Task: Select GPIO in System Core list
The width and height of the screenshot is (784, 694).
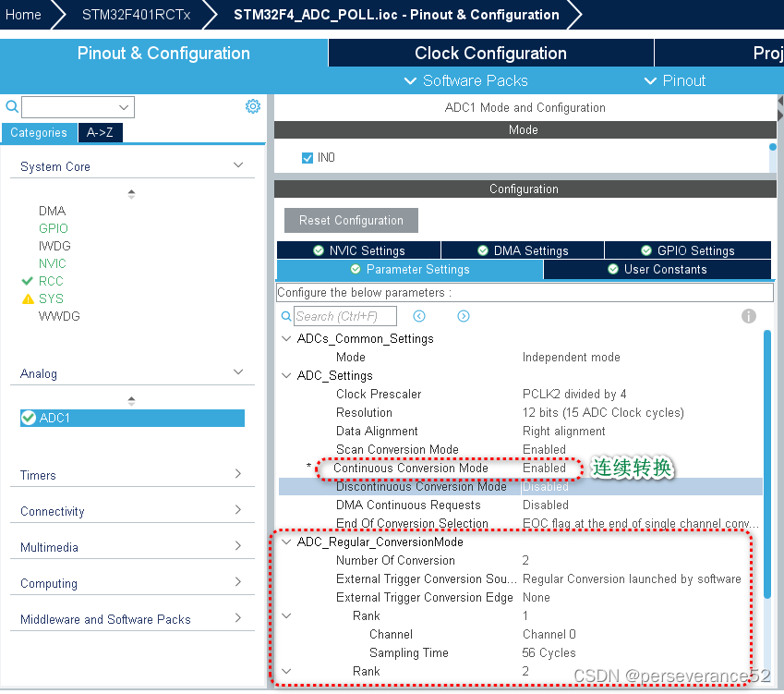Action: tap(53, 228)
